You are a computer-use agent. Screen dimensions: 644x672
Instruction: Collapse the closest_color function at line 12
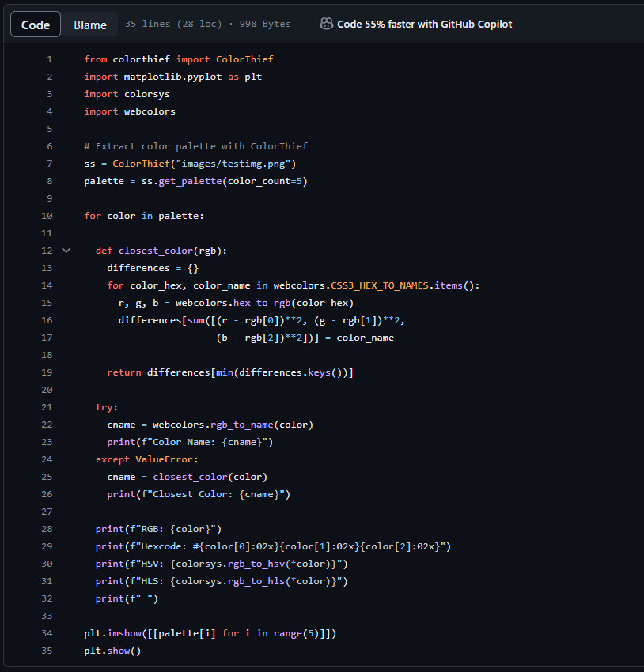coord(66,251)
